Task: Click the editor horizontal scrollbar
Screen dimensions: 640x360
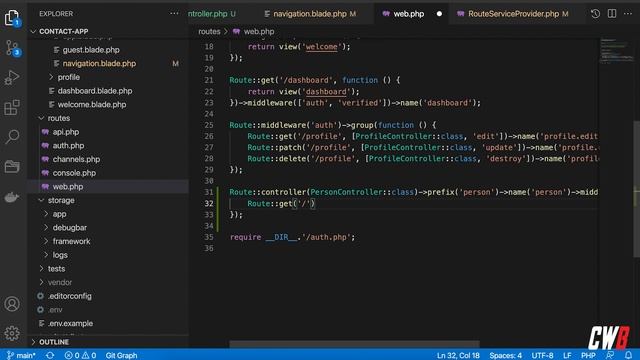Action: tap(354, 344)
